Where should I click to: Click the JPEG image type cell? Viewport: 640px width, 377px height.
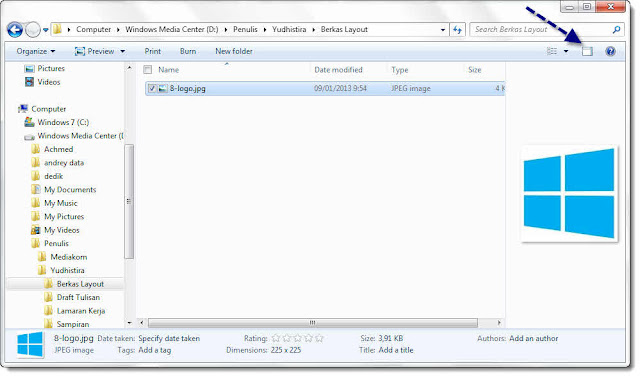pos(411,88)
